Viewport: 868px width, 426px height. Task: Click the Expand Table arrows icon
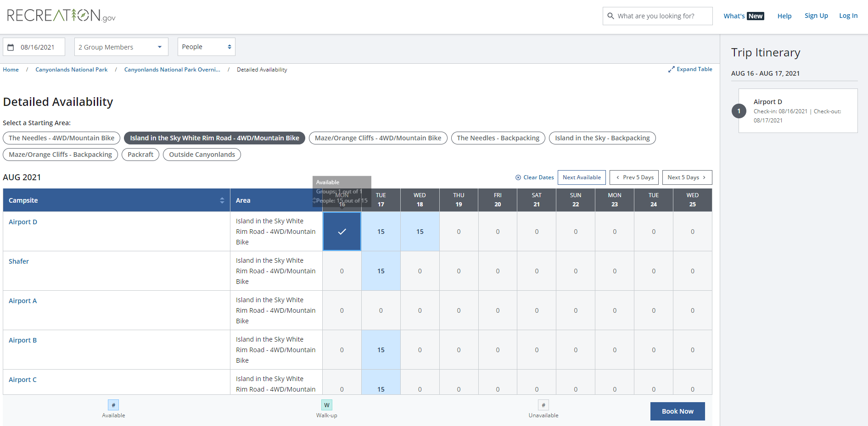click(672, 69)
